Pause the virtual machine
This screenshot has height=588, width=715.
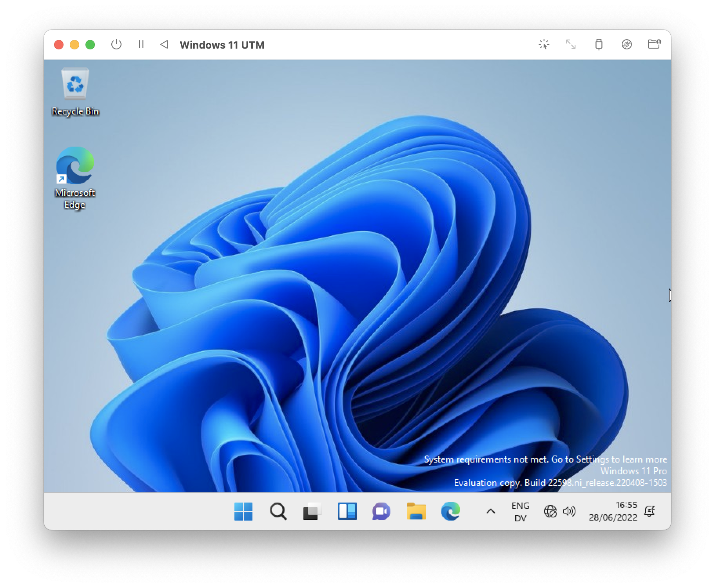[x=142, y=44]
